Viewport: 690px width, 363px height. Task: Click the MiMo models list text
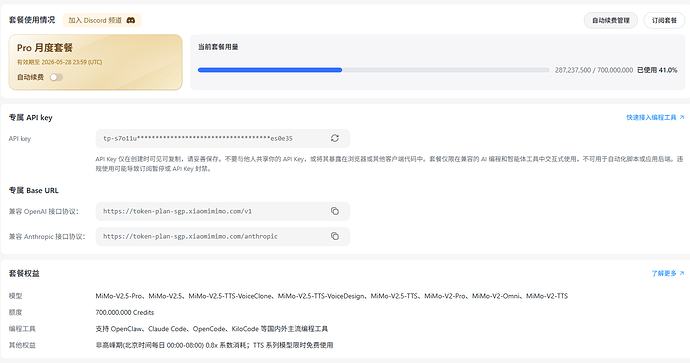(332, 296)
